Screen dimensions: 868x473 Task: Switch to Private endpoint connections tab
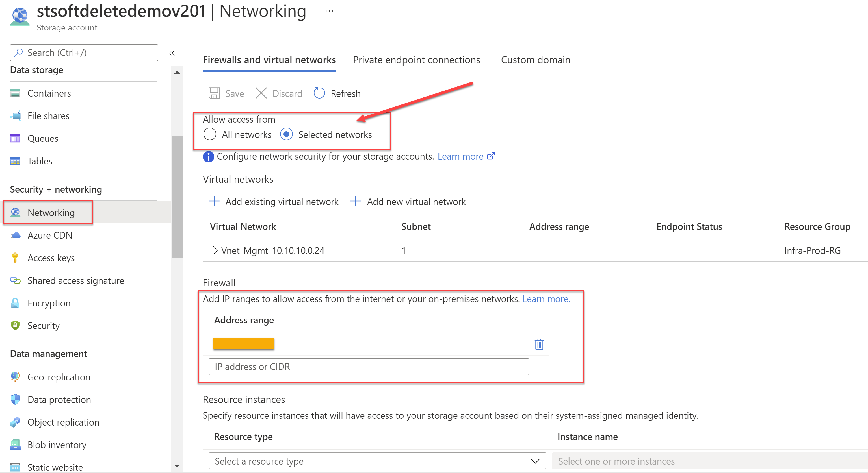(416, 60)
